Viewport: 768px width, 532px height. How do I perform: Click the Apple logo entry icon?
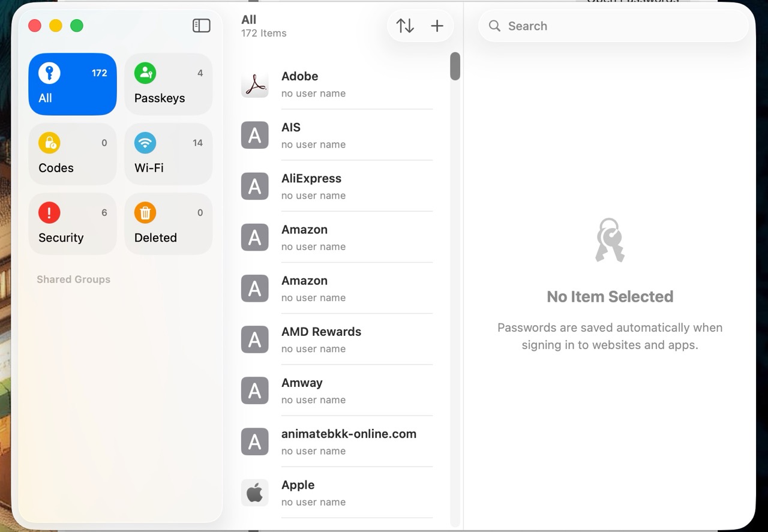[x=254, y=492]
